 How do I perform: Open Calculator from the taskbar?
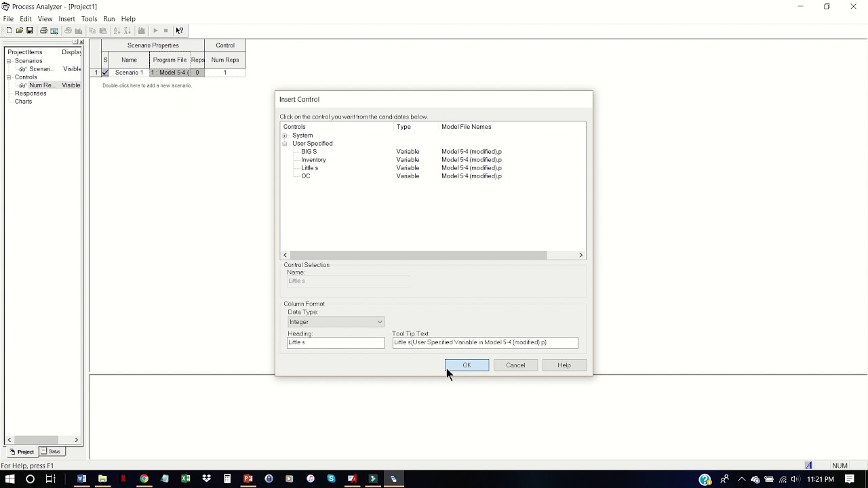[227, 479]
